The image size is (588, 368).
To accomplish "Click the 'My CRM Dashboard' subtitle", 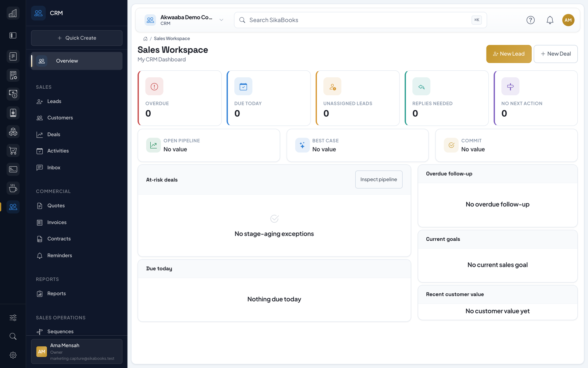I will point(162,60).
